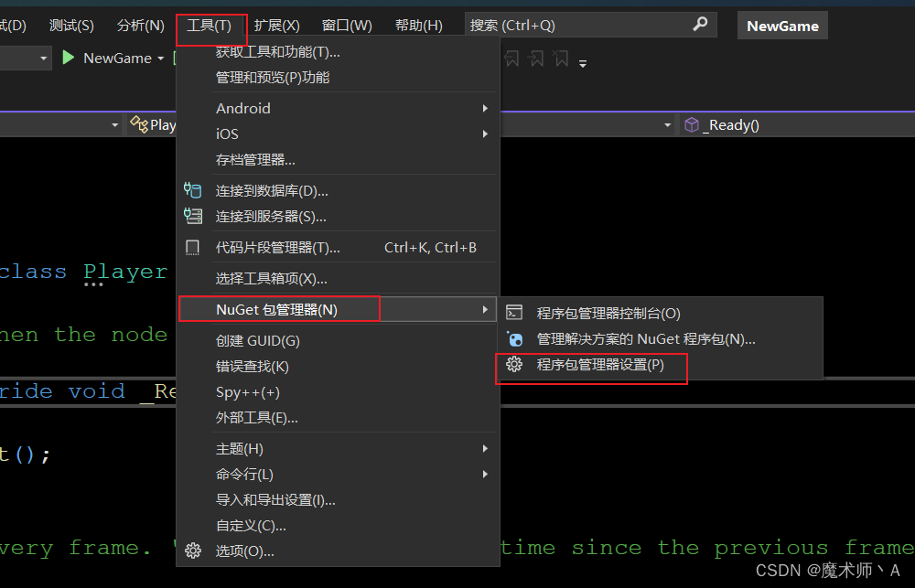Open the 帮助(H) menu
Viewport: 915px width, 588px height.
(x=418, y=25)
